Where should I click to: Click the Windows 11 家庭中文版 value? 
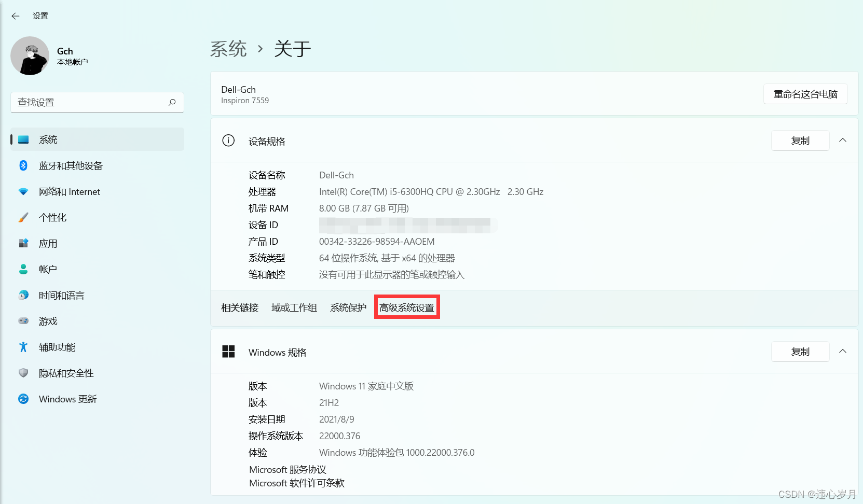[366, 386]
